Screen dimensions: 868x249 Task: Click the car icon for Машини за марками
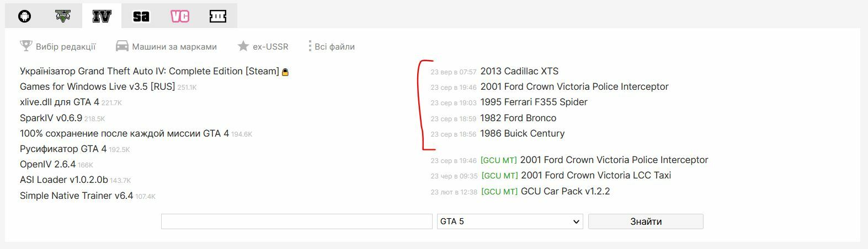122,46
